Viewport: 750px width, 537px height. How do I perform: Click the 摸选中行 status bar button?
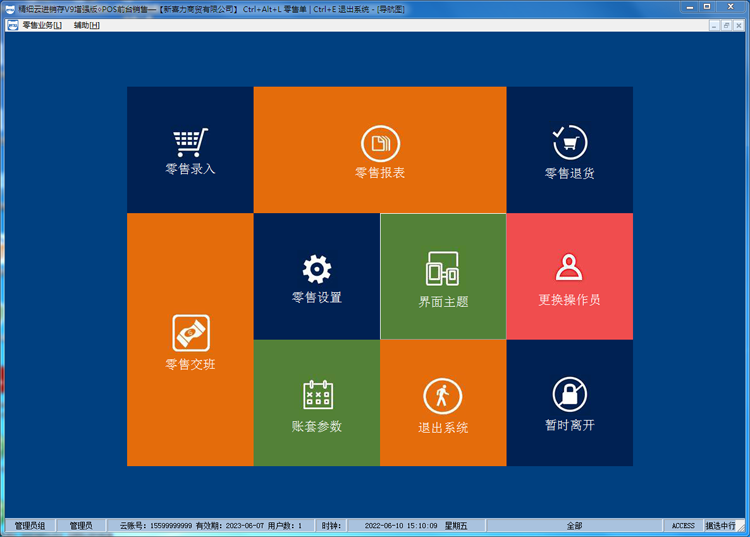721,526
